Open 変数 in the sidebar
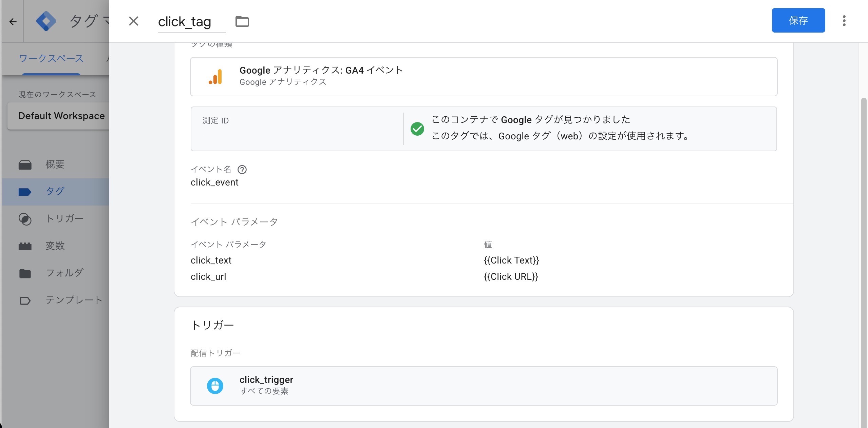The height and width of the screenshot is (428, 868). coord(55,246)
